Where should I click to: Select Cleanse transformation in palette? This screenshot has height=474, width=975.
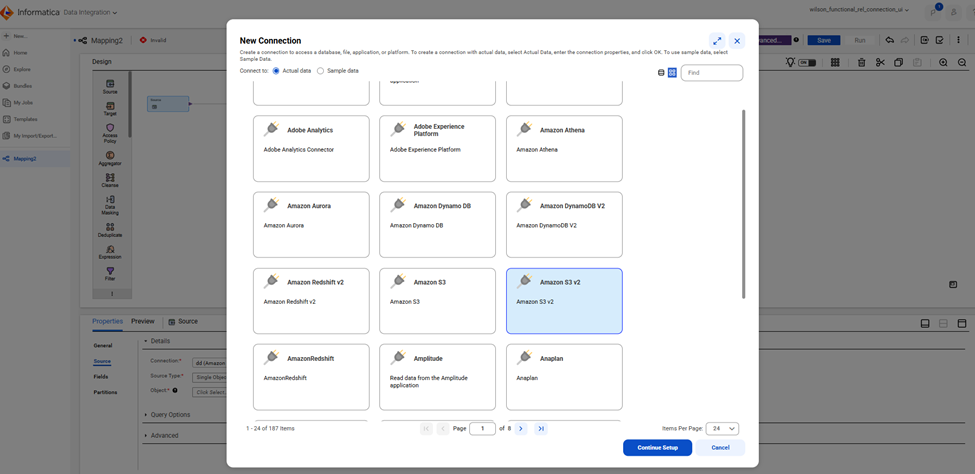[110, 181]
